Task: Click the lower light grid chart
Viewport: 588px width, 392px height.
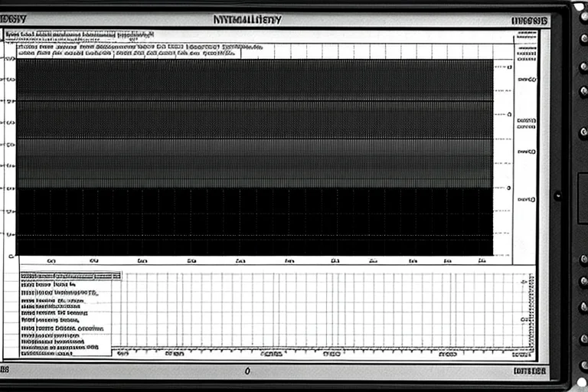Action: [x=322, y=311]
